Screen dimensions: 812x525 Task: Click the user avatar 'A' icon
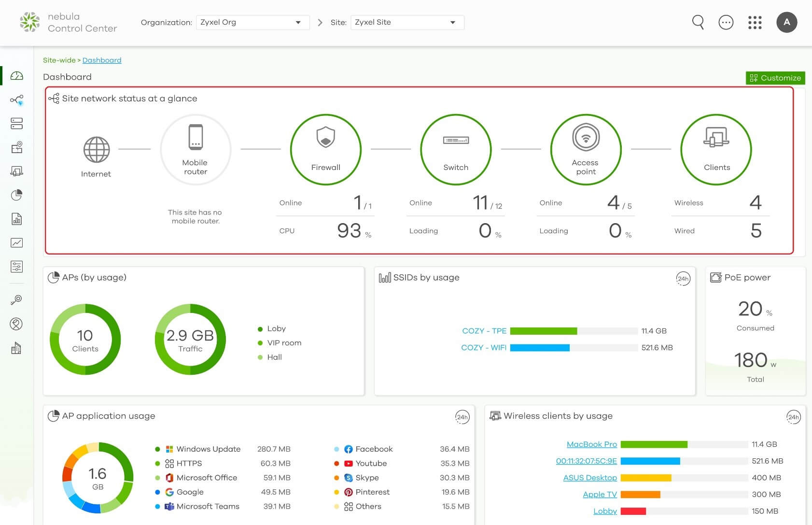786,22
